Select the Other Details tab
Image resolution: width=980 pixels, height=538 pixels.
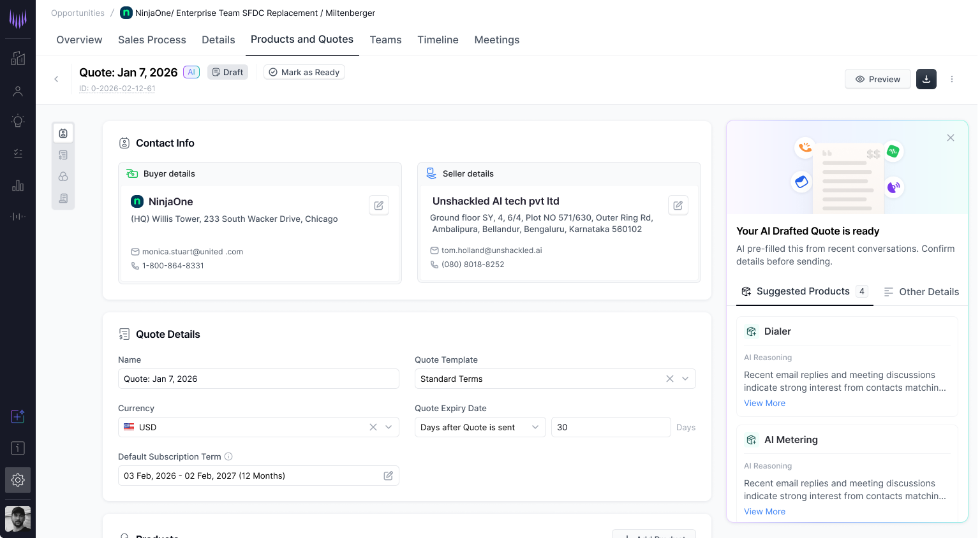point(921,292)
